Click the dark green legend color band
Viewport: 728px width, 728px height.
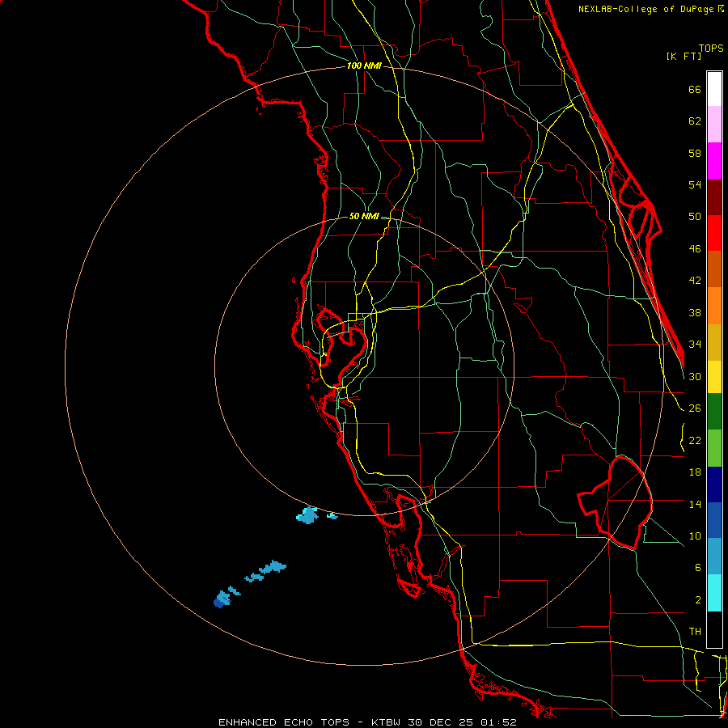pos(714,412)
